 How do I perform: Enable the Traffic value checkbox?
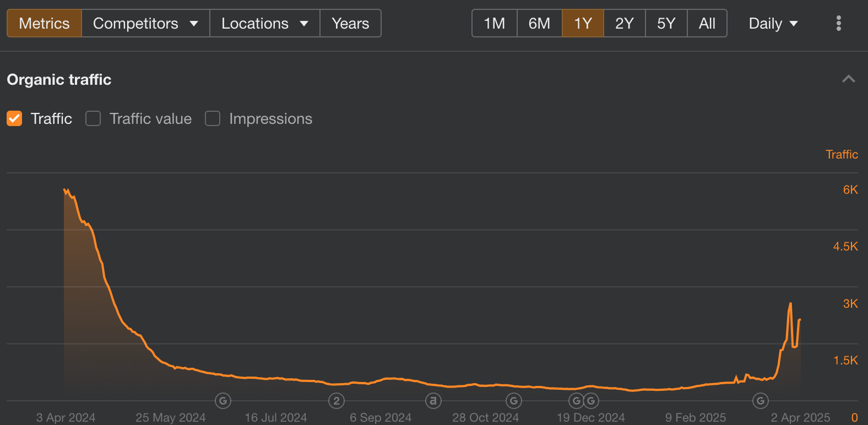coord(93,118)
